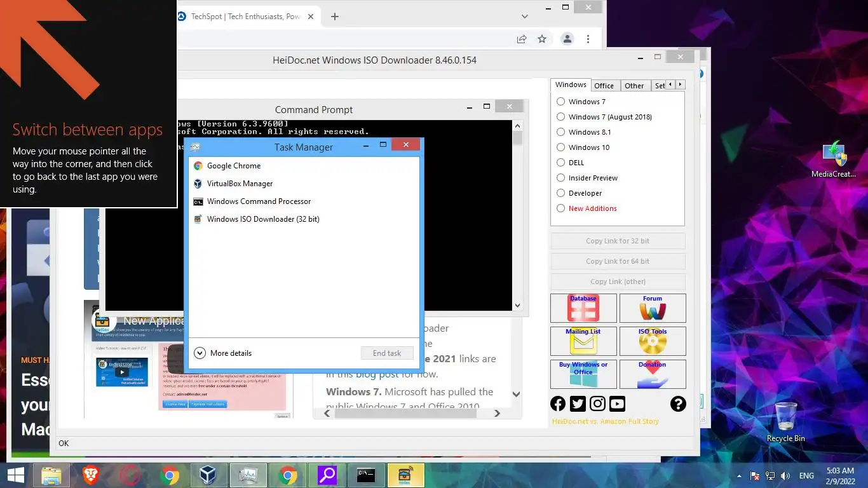The image size is (868, 488).
Task: Select Windows Command Processor in Task Manager
Action: (304, 201)
